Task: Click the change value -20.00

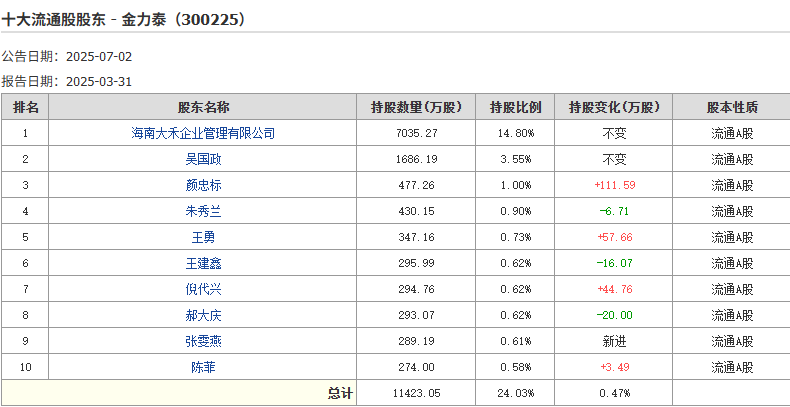Action: pos(614,315)
